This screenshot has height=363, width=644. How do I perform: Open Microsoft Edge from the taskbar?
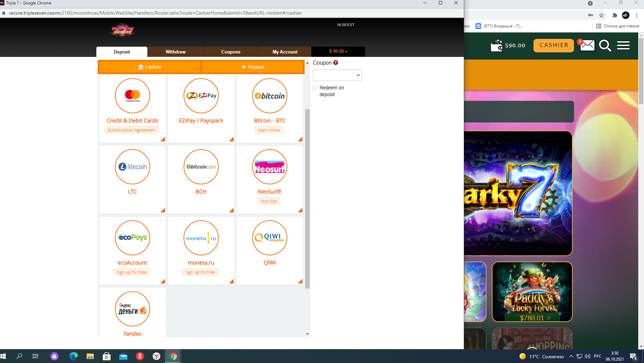(x=73, y=356)
